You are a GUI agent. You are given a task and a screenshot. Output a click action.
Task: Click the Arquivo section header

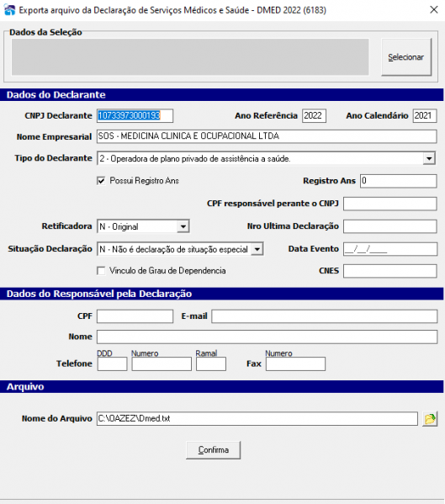[222, 387]
